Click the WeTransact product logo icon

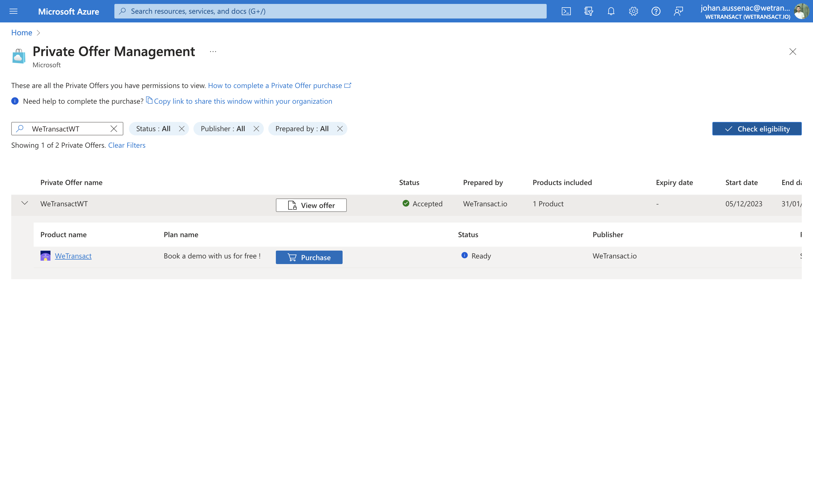pyautogui.click(x=45, y=256)
